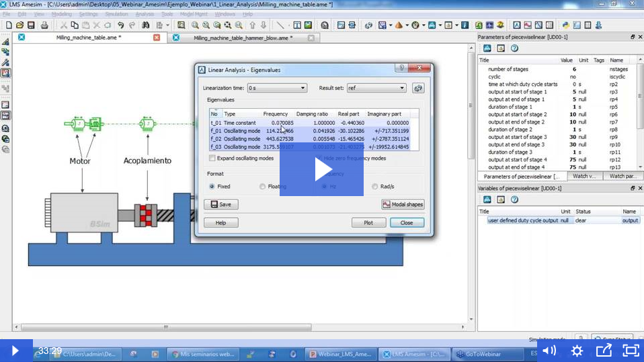Select the Rad/s frequency radio button

click(374, 186)
